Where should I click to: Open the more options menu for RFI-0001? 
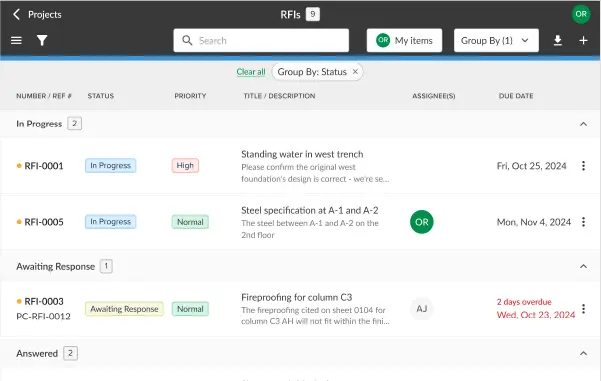click(583, 166)
